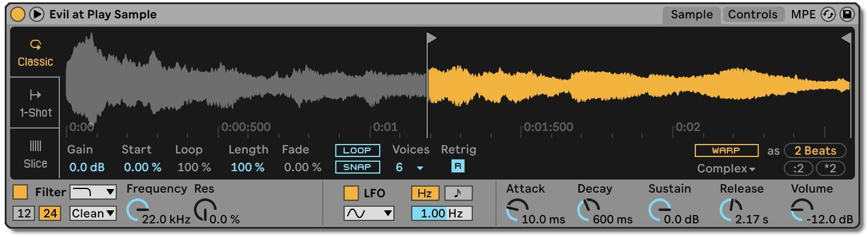
Task: Open the filter type dropdown
Action: (93, 192)
